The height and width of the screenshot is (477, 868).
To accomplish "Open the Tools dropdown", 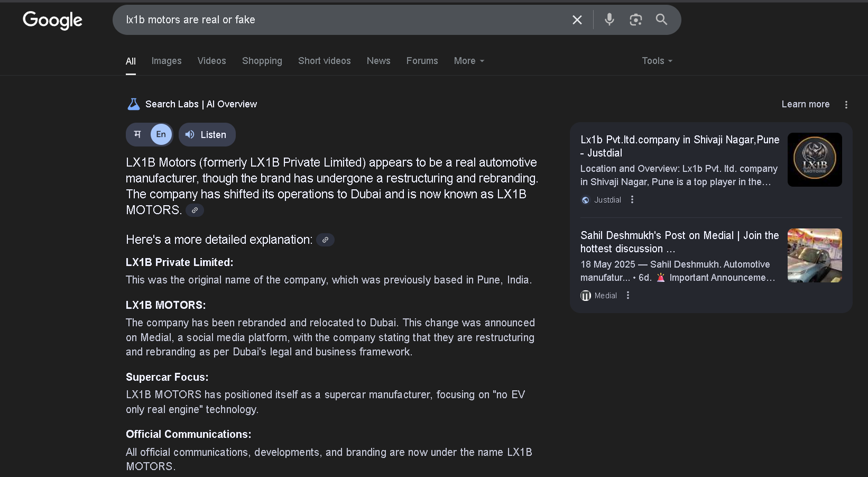I will (x=657, y=61).
